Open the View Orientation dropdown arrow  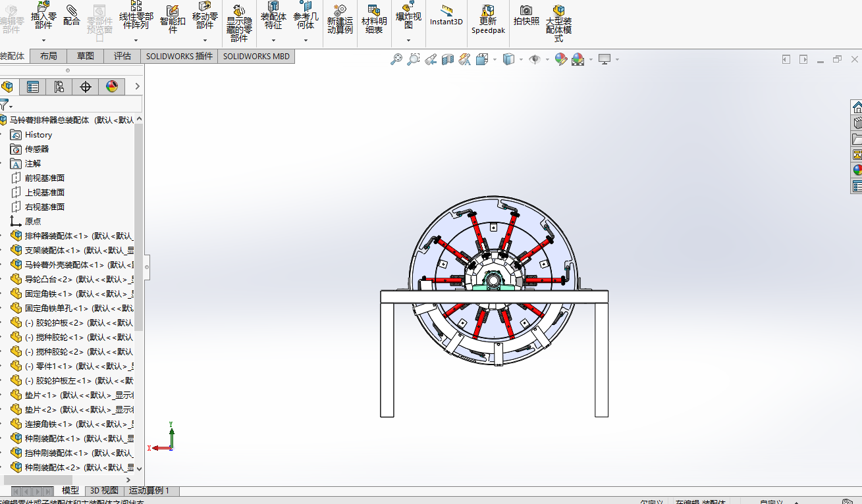[495, 59]
